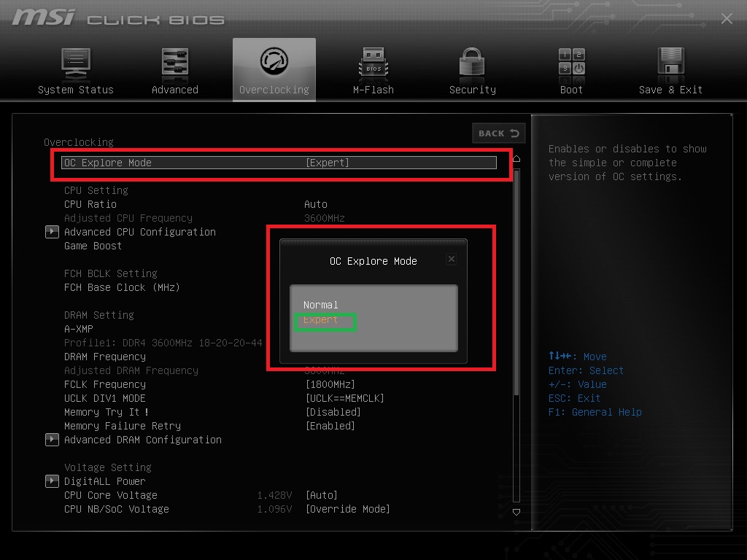Open FCLK Frequency [1800MHz] value
The image size is (747, 560).
[330, 384]
